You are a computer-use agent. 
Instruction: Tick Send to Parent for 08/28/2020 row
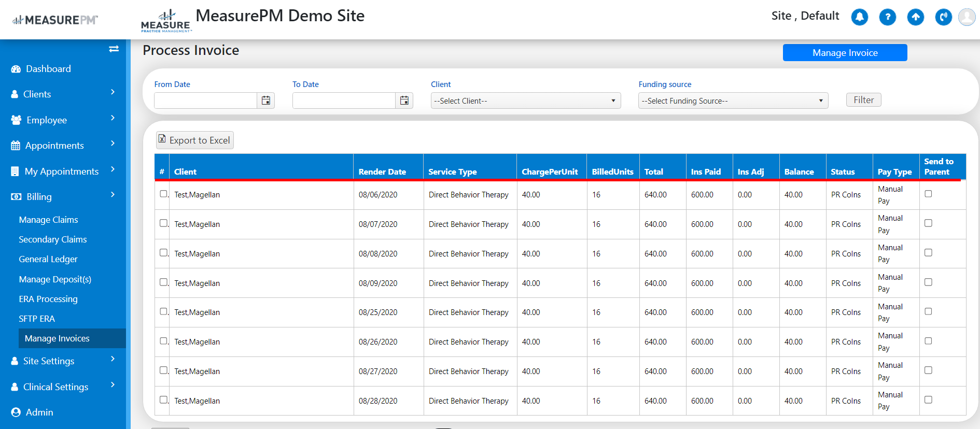[x=928, y=400]
